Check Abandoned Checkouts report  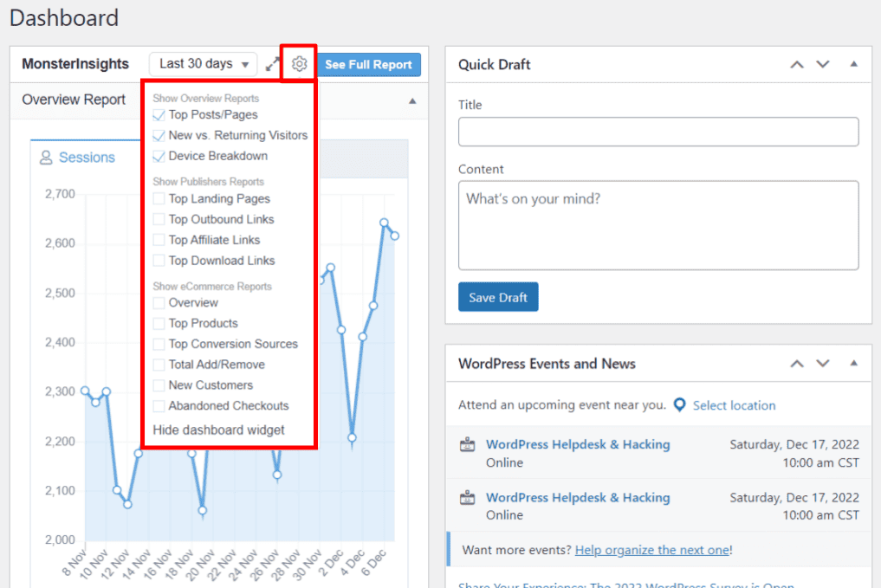point(159,405)
